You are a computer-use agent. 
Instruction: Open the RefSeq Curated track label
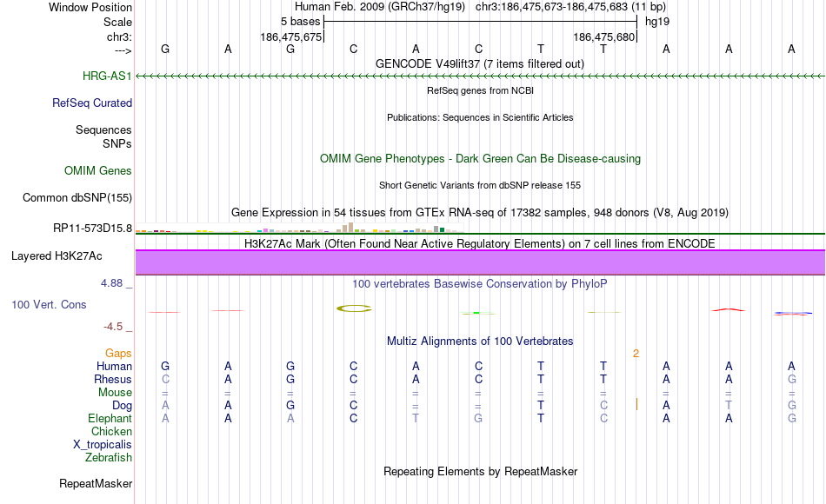[x=91, y=103]
